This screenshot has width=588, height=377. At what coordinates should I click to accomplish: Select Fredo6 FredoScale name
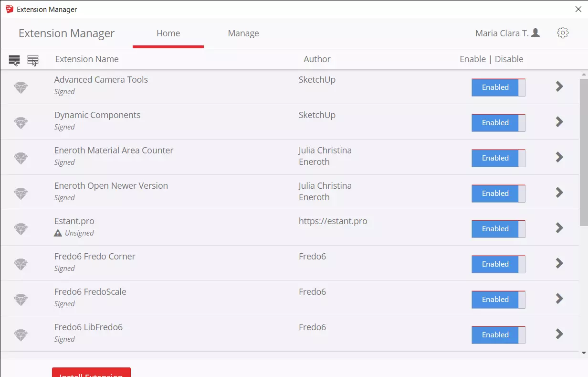click(90, 292)
